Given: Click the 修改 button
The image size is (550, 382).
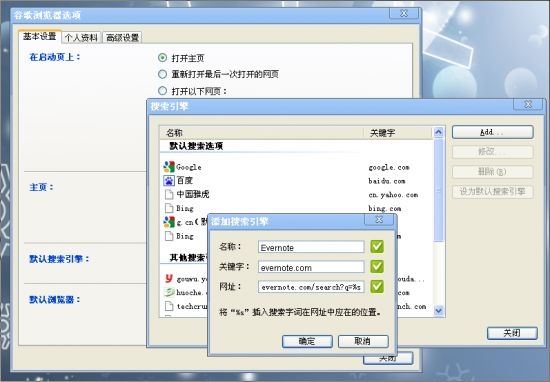Looking at the screenshot, I should tap(492, 152).
